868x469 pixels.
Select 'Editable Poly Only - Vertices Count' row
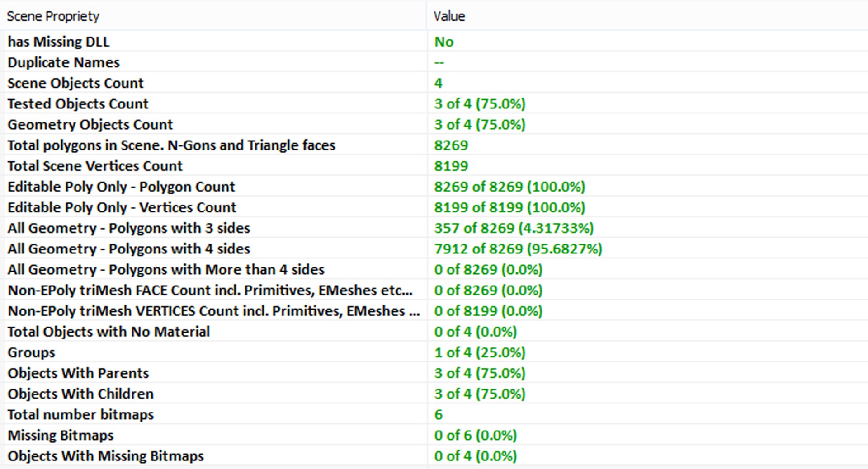[x=434, y=207]
